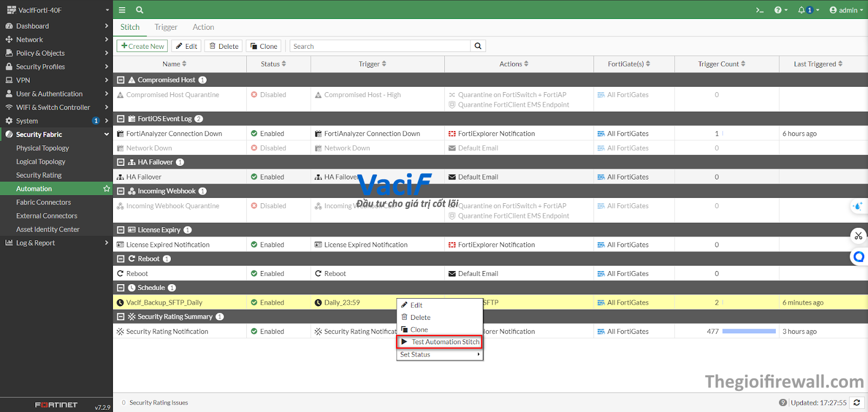The width and height of the screenshot is (868, 412).
Task: Click the notifications bell icon
Action: click(801, 10)
